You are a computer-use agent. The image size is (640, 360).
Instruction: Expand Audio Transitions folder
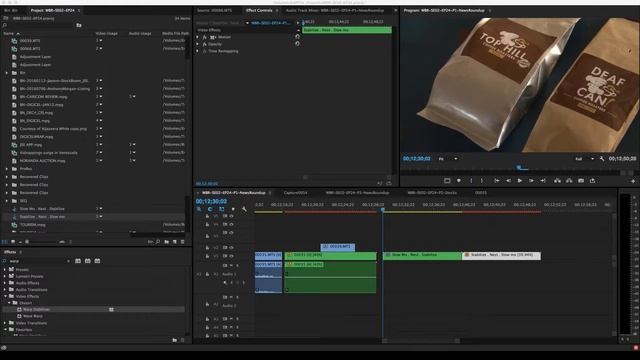[5, 290]
